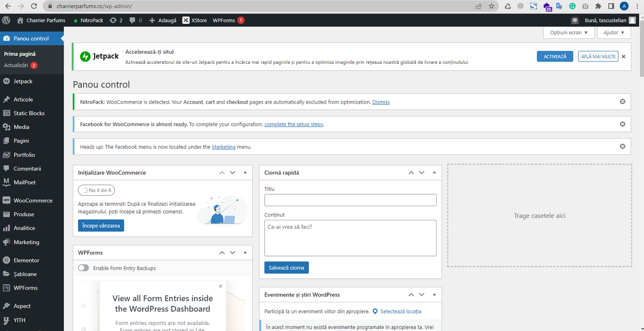Open Pagini in the sidebar
Viewport: 644px width, 331px height.
point(32,141)
